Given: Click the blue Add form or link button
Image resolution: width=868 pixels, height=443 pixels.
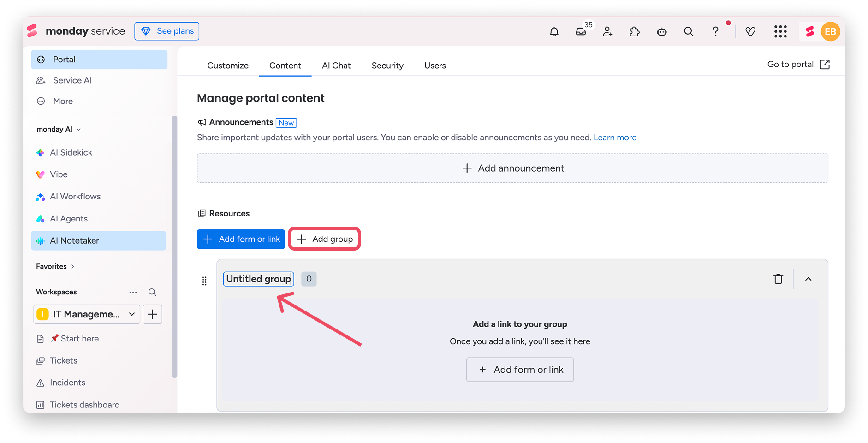Looking at the screenshot, I should 241,239.
